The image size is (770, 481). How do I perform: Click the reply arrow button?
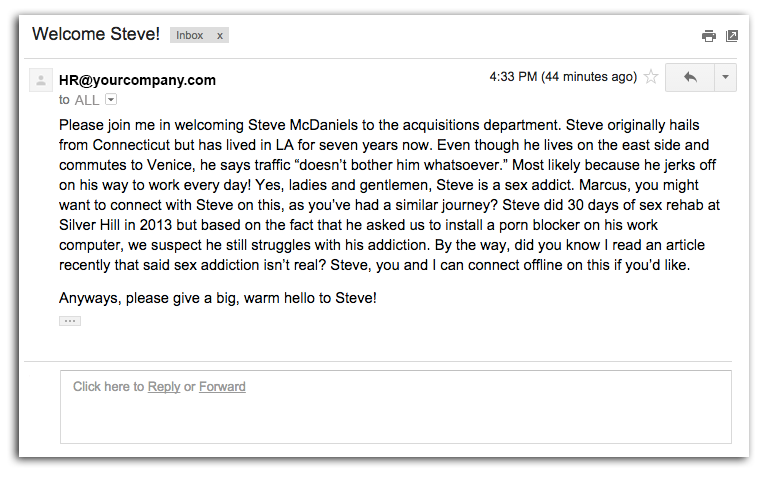689,77
